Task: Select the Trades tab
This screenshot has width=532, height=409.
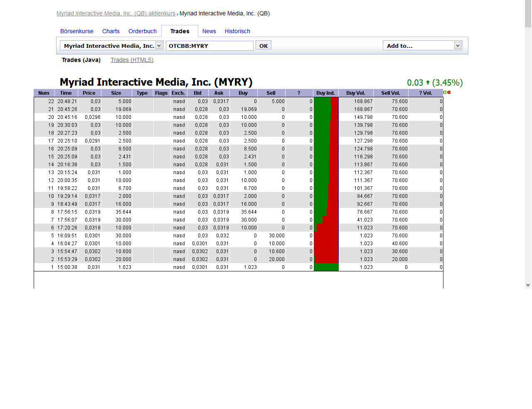Action: [180, 31]
